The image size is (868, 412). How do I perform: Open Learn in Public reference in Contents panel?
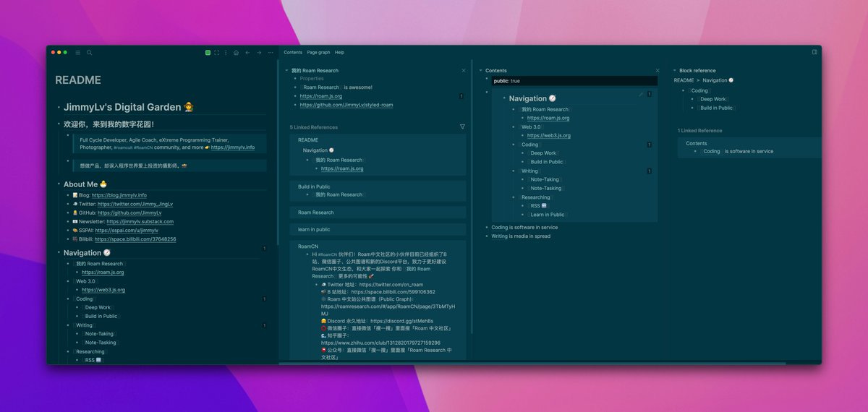pyautogui.click(x=548, y=215)
